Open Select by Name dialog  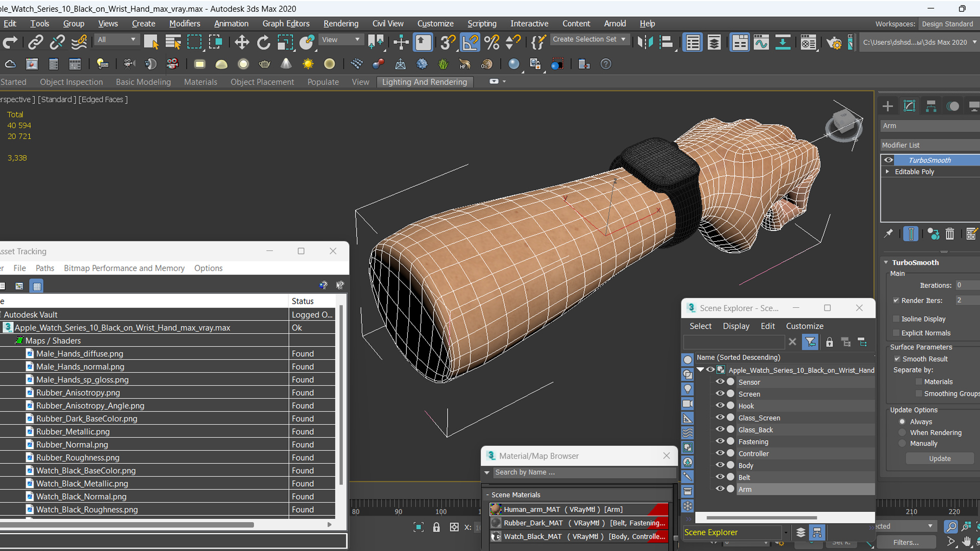tap(173, 42)
